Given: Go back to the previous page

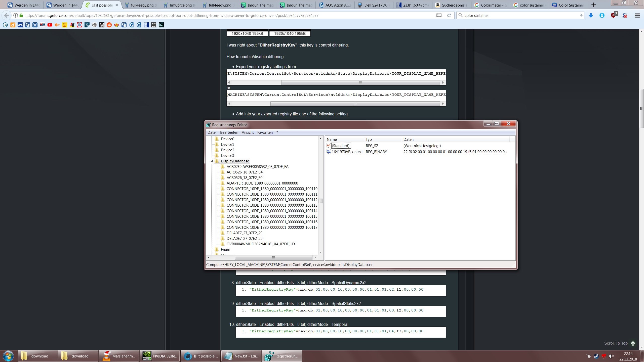Looking at the screenshot, I should pyautogui.click(x=6, y=15).
